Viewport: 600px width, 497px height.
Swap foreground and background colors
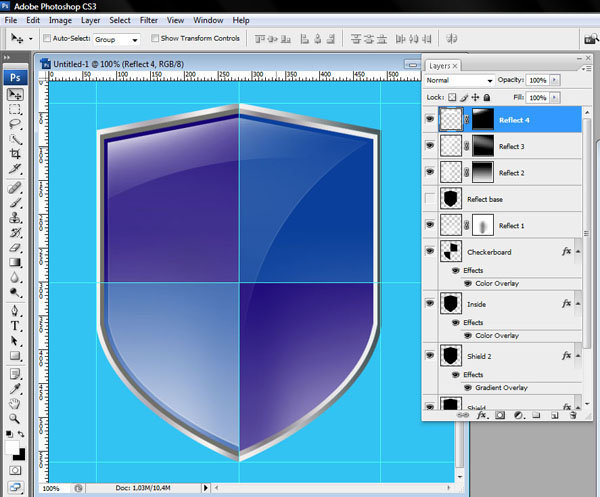pos(21,434)
